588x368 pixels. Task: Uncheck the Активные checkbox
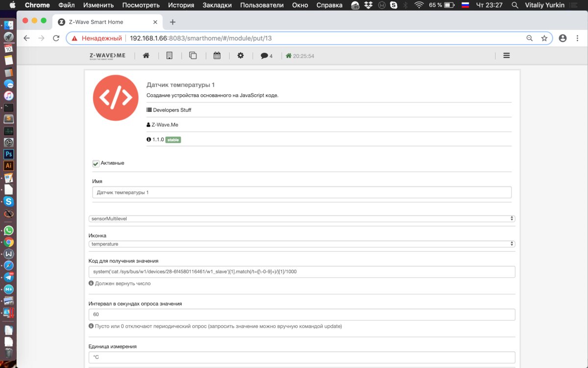pos(96,163)
